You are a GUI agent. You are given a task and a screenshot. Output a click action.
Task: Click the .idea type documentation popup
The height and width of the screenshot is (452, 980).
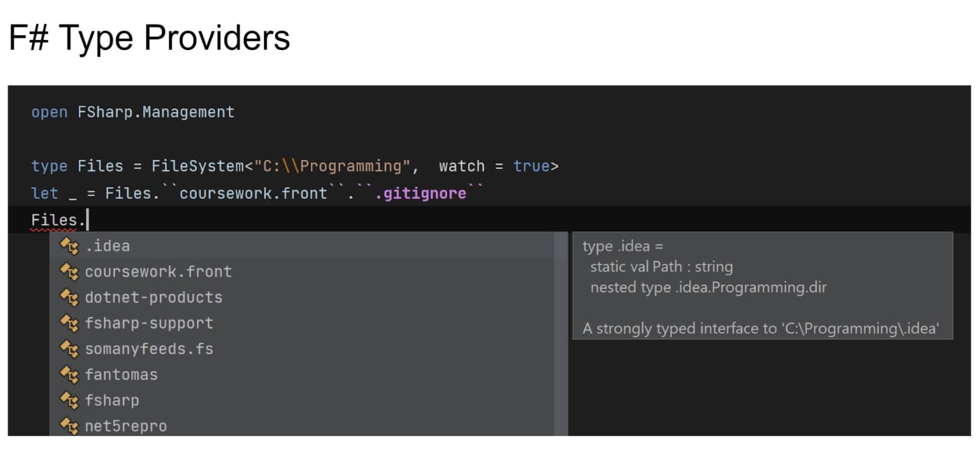tap(763, 287)
